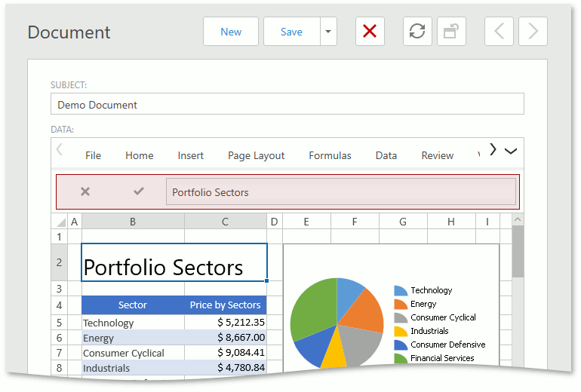Click the Energy cell in the table
This screenshot has height=392, width=581.
[133, 338]
